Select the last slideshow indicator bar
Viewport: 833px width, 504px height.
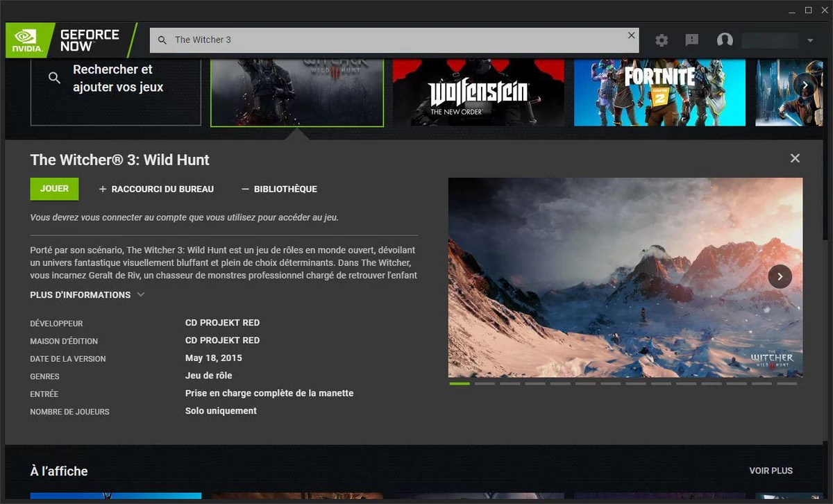click(x=786, y=383)
